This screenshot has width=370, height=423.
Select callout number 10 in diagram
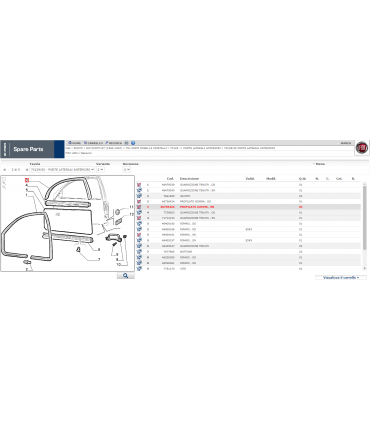pyautogui.click(x=118, y=264)
